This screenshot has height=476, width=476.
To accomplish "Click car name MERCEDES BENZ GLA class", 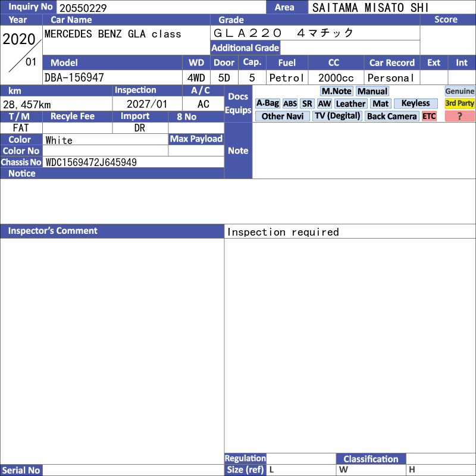I will [x=113, y=34].
